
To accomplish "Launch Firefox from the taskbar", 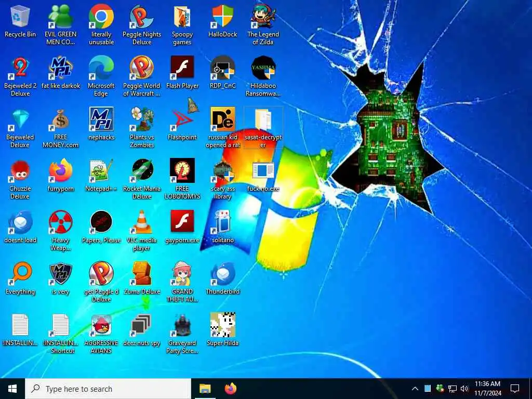I will click(x=231, y=389).
